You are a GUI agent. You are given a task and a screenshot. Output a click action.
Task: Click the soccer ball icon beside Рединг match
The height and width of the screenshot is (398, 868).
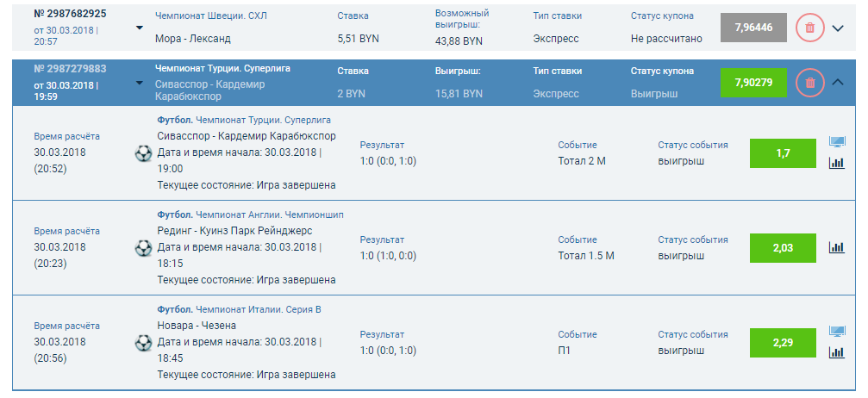click(x=142, y=248)
